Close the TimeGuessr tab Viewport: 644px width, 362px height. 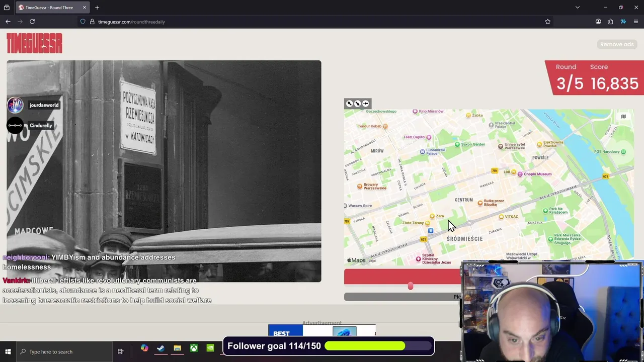click(85, 8)
